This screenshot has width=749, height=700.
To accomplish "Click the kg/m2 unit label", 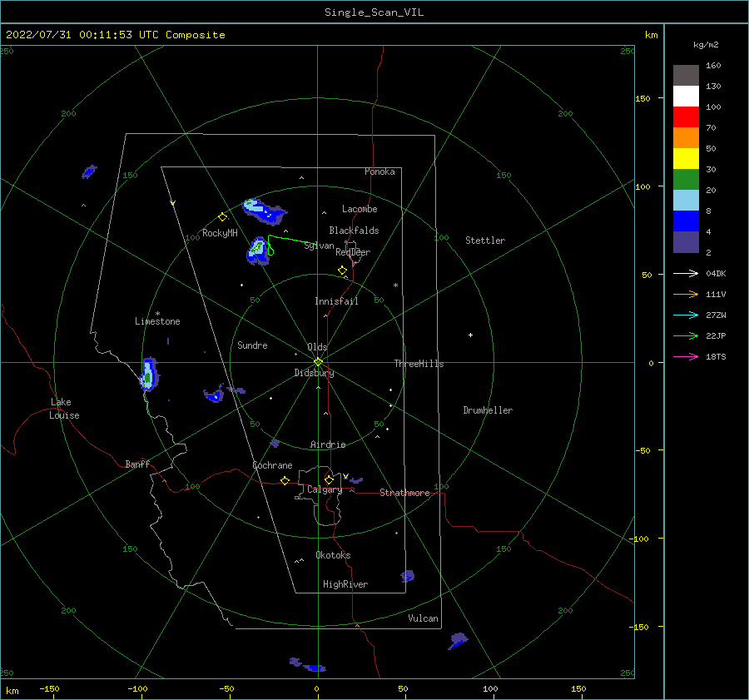I will [x=706, y=45].
